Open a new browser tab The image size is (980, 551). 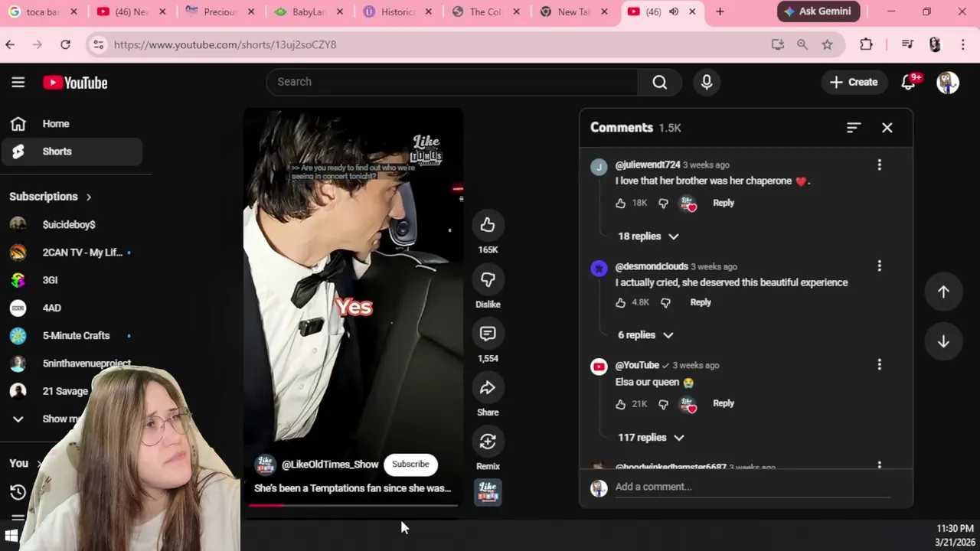point(720,11)
